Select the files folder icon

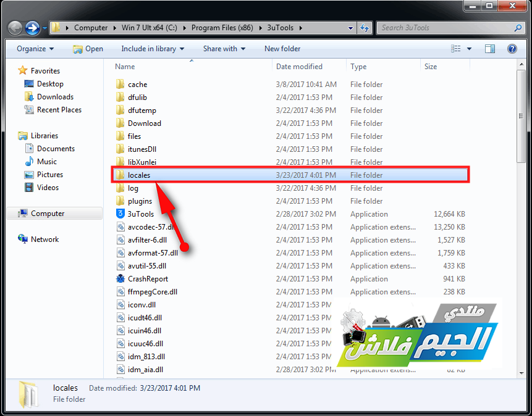(x=120, y=136)
